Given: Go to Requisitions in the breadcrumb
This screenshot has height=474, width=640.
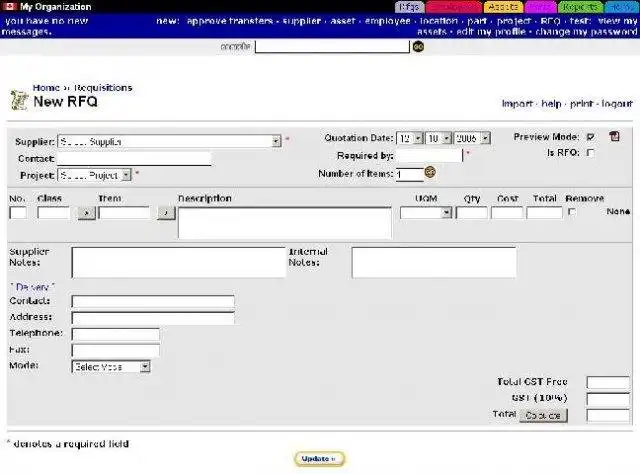Looking at the screenshot, I should click(103, 88).
